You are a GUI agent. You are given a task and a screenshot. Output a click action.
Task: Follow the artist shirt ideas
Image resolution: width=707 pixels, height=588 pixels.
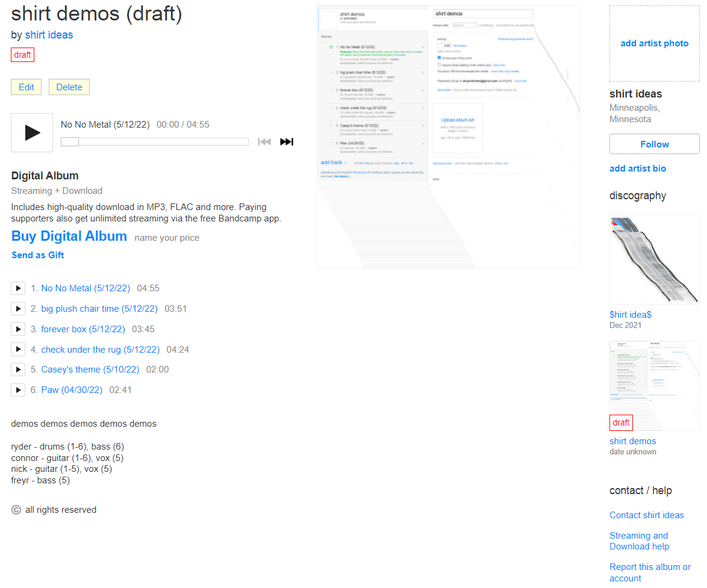(x=654, y=144)
